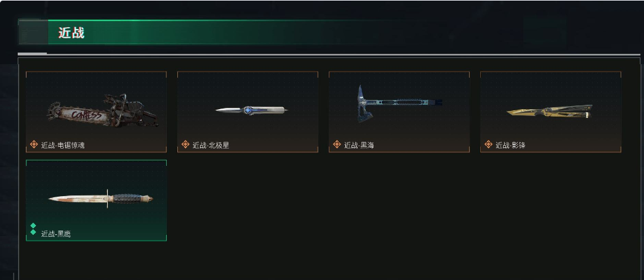Select the 影锋 golden butterfly knife image
The height and width of the screenshot is (280, 644).
tap(550, 112)
